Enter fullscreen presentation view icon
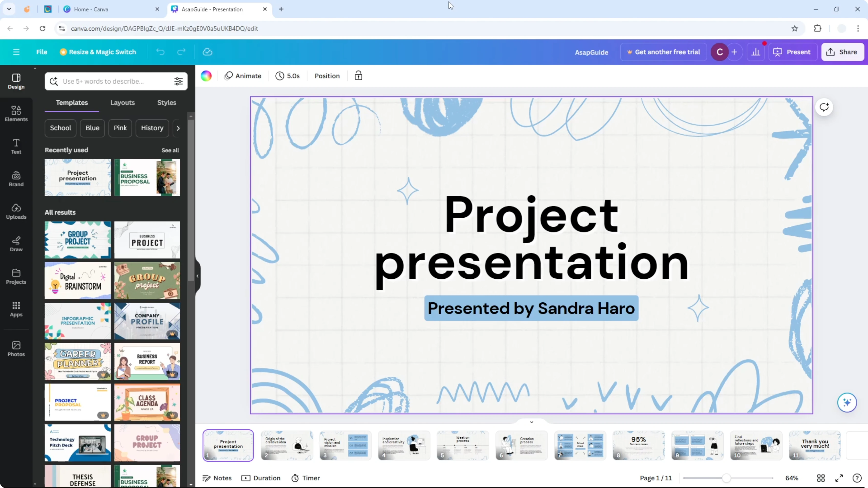Viewport: 868px width, 488px height. point(839,478)
